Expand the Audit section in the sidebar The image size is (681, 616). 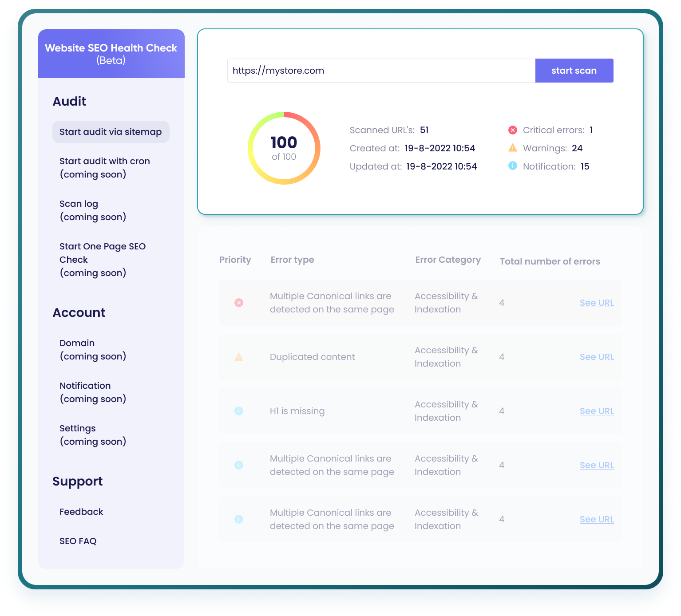pos(69,101)
